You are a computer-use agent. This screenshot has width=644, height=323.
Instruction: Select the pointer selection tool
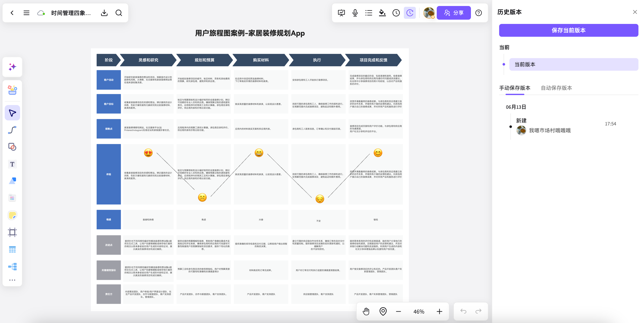[x=12, y=113]
